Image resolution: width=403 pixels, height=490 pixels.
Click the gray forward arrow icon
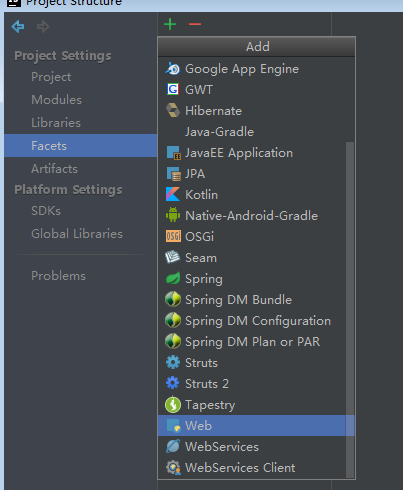pyautogui.click(x=43, y=26)
